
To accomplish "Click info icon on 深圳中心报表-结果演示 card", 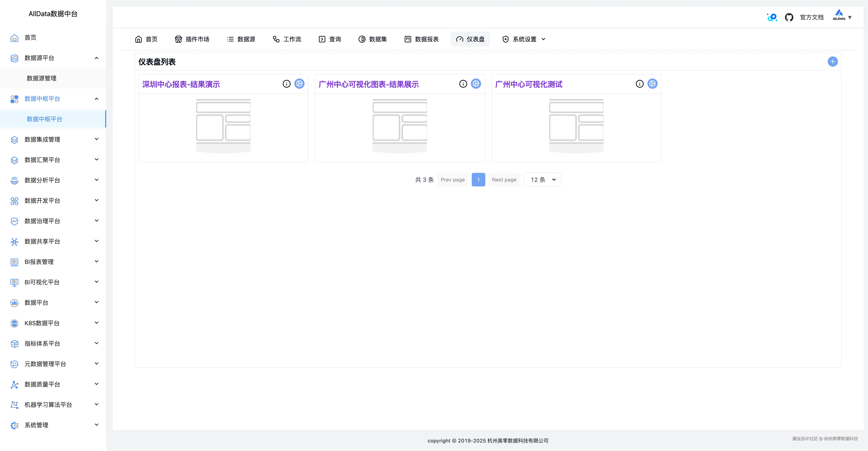I will [286, 84].
